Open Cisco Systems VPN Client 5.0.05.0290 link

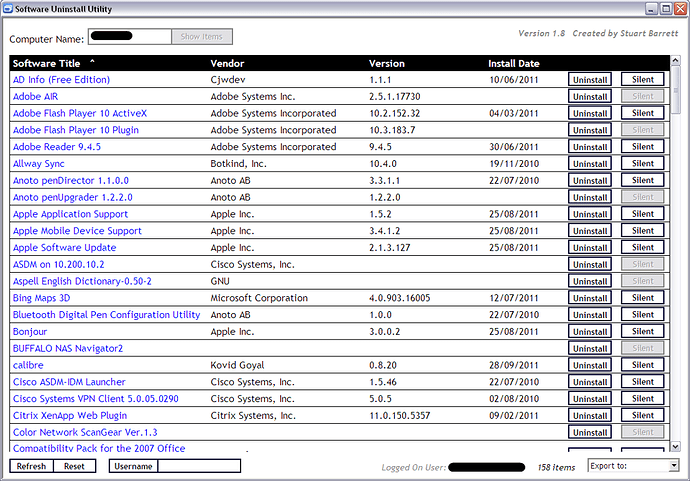[95, 399]
